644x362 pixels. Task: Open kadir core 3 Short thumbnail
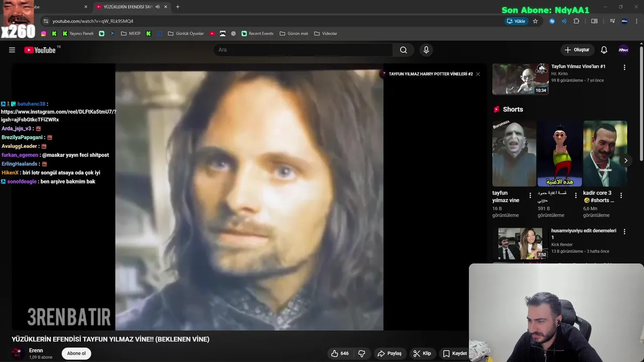click(605, 153)
